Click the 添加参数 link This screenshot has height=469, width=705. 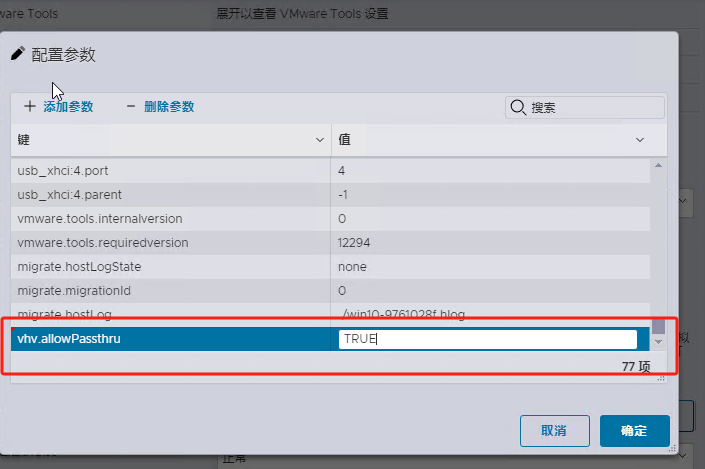68,107
